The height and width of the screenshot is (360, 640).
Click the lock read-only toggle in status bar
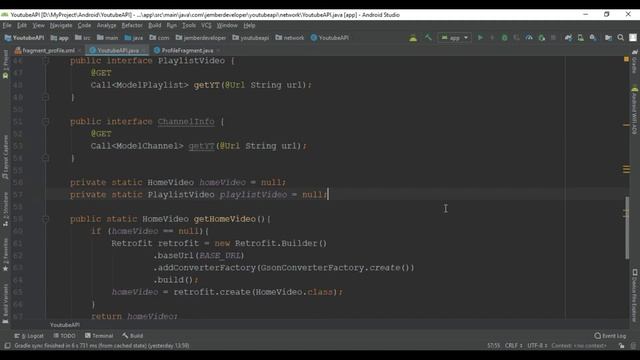coord(621,346)
